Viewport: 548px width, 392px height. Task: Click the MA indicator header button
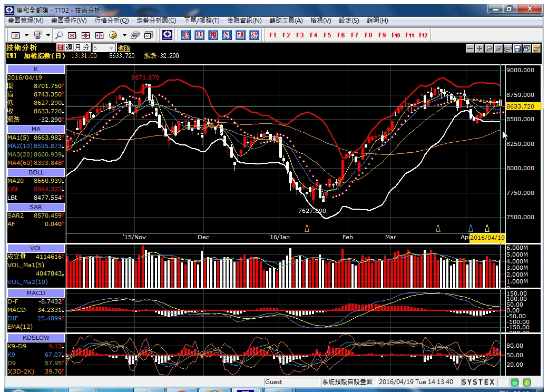coord(36,129)
